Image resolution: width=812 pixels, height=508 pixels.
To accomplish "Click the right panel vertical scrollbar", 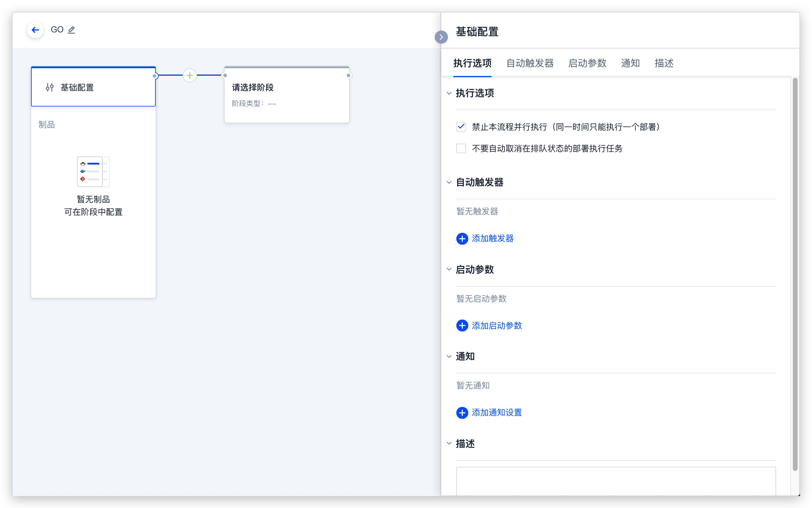I will (x=795, y=274).
